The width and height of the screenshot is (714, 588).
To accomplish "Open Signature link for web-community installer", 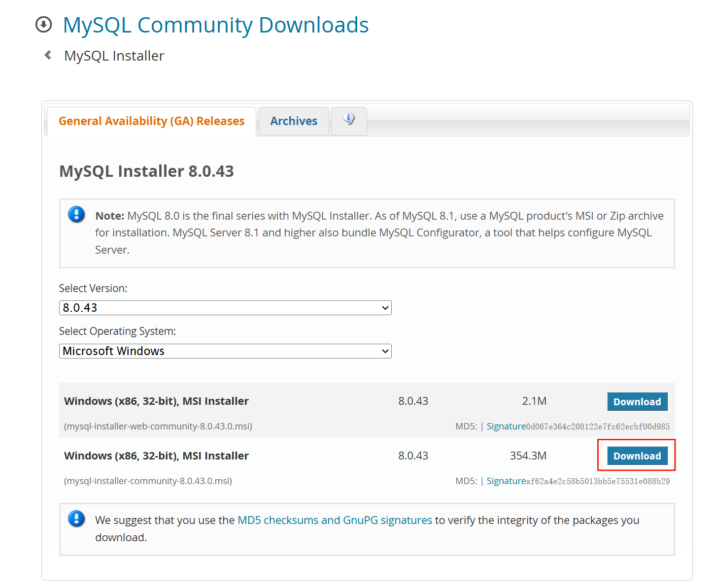I will (x=506, y=426).
